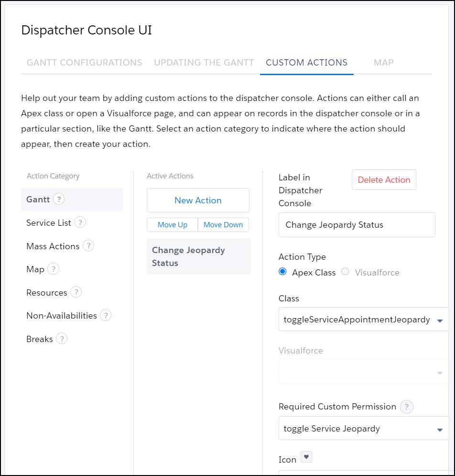Open the Required Custom Permission help icon

click(407, 407)
